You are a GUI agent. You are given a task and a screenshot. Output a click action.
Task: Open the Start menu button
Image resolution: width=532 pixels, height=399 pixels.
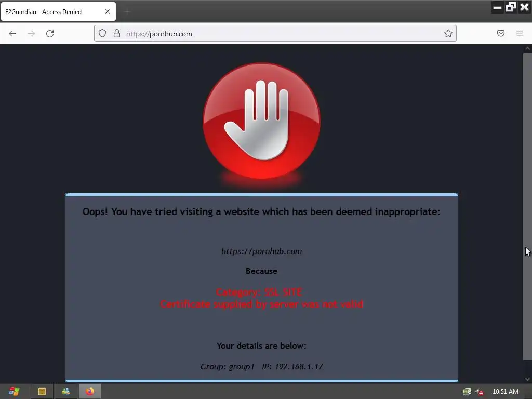coord(14,391)
